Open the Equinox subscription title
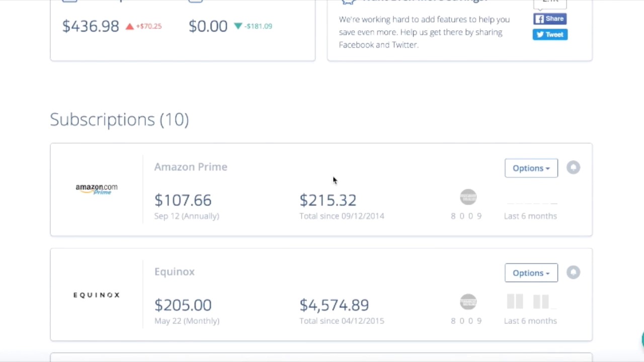This screenshot has width=644, height=362. 174,271
